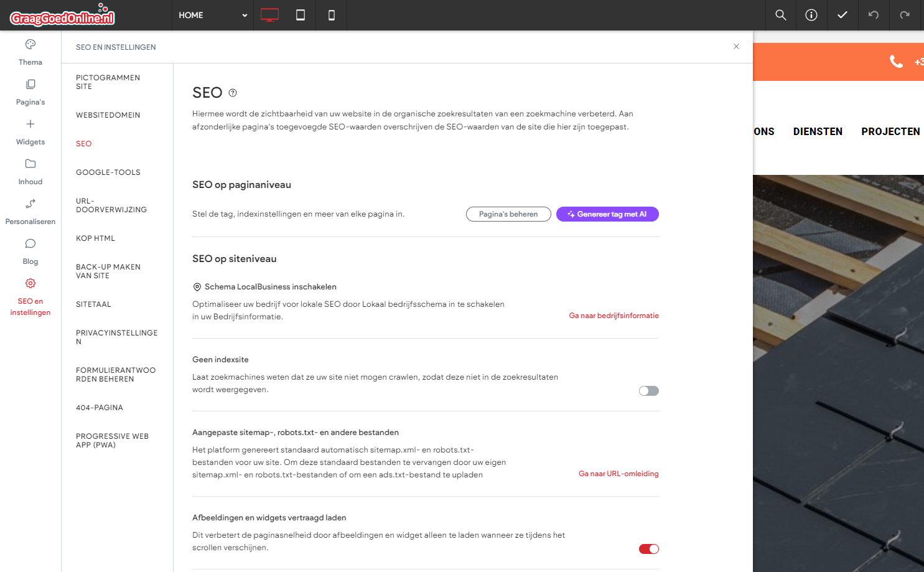The width and height of the screenshot is (924, 572).
Task: Click the SEO op paginaniveau heading
Action: point(241,185)
